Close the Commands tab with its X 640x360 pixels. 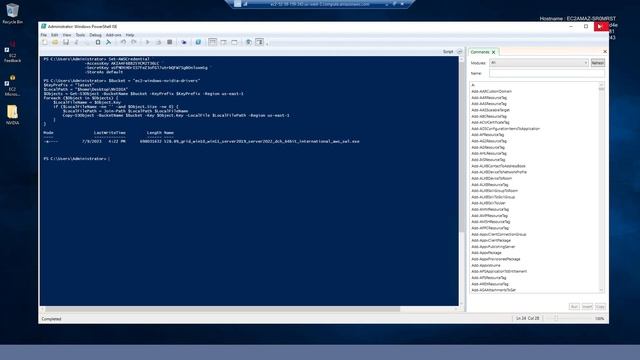pyautogui.click(x=493, y=52)
